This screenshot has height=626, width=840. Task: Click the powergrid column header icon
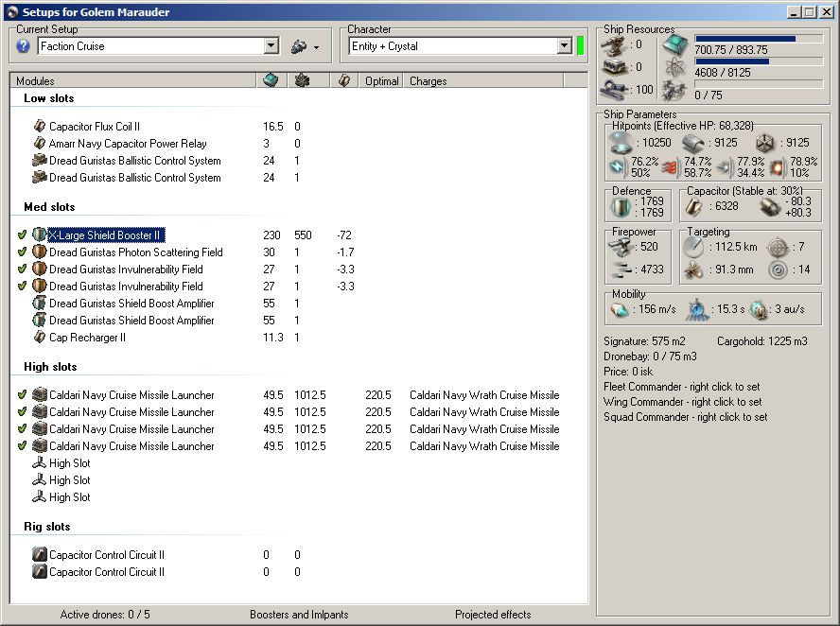303,81
